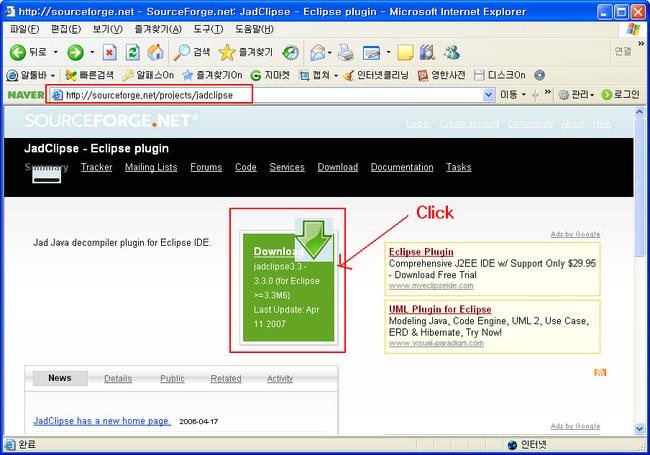
Task: Open the 도움말(H) menu
Action: [x=254, y=29]
